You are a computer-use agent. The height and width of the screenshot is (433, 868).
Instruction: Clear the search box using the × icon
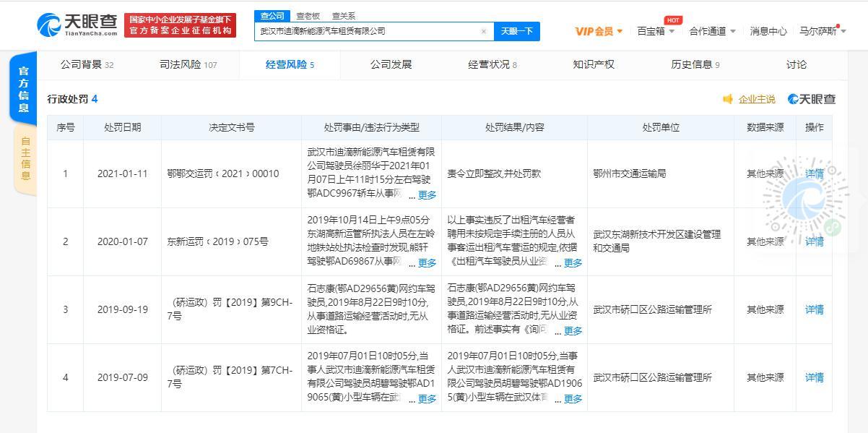pyautogui.click(x=482, y=31)
